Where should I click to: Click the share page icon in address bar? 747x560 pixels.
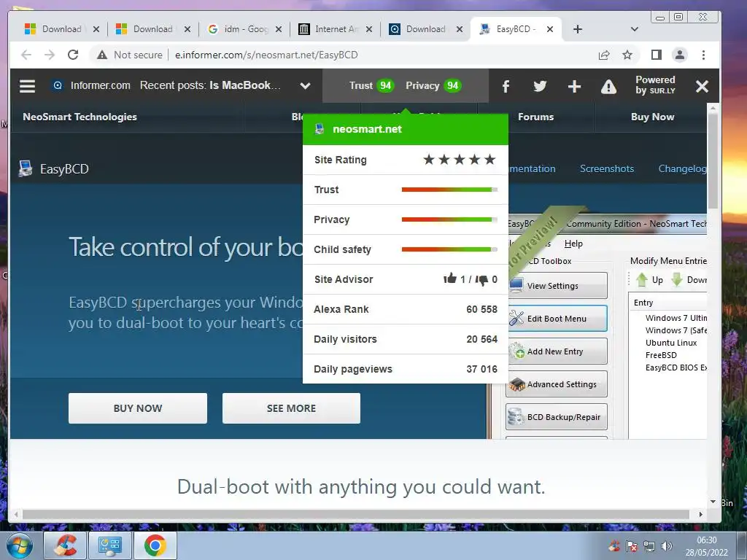pyautogui.click(x=604, y=55)
